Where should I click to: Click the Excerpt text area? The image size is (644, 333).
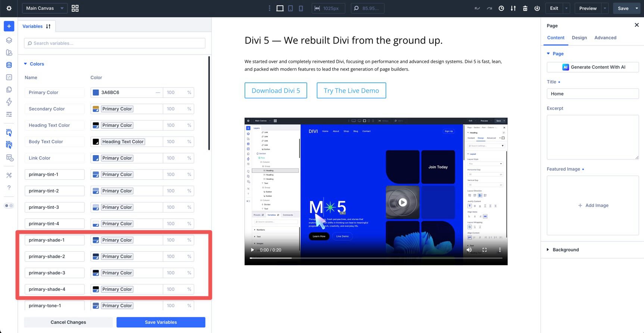pos(593,137)
